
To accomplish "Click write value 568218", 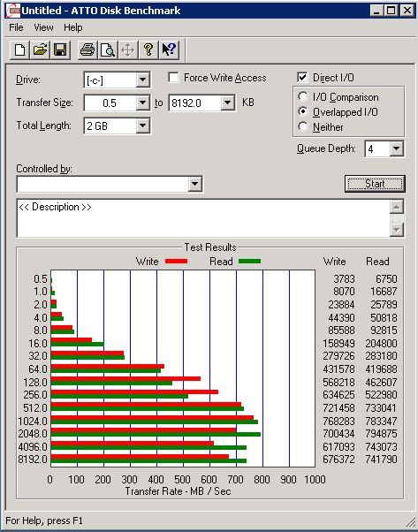I will pos(338,382).
